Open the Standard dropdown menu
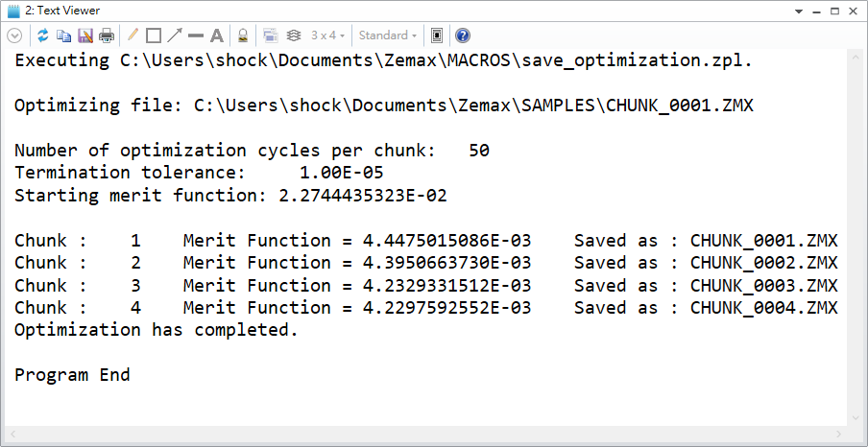Image resolution: width=868 pixels, height=447 pixels. 387,35
